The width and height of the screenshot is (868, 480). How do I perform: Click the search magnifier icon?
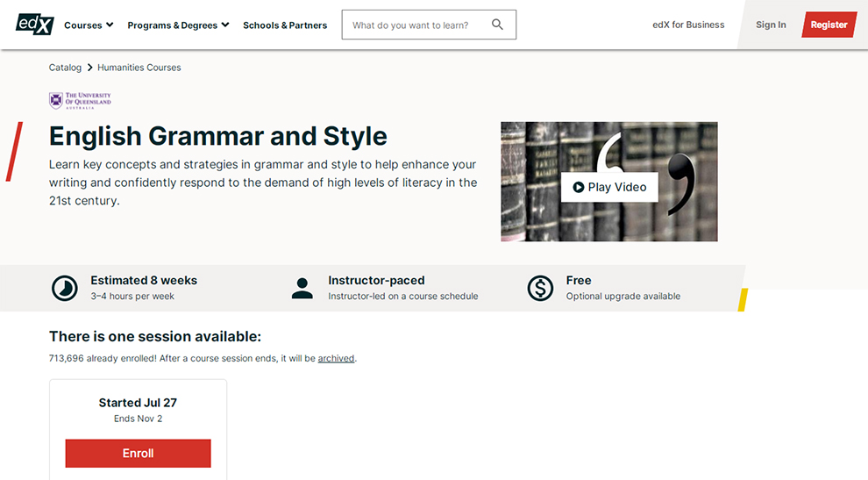[497, 25]
